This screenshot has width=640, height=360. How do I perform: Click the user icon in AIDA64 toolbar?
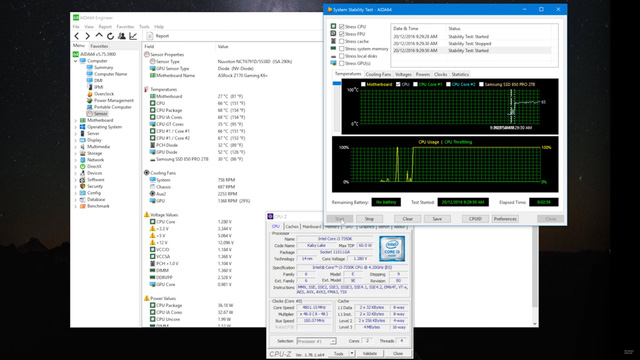[122, 36]
